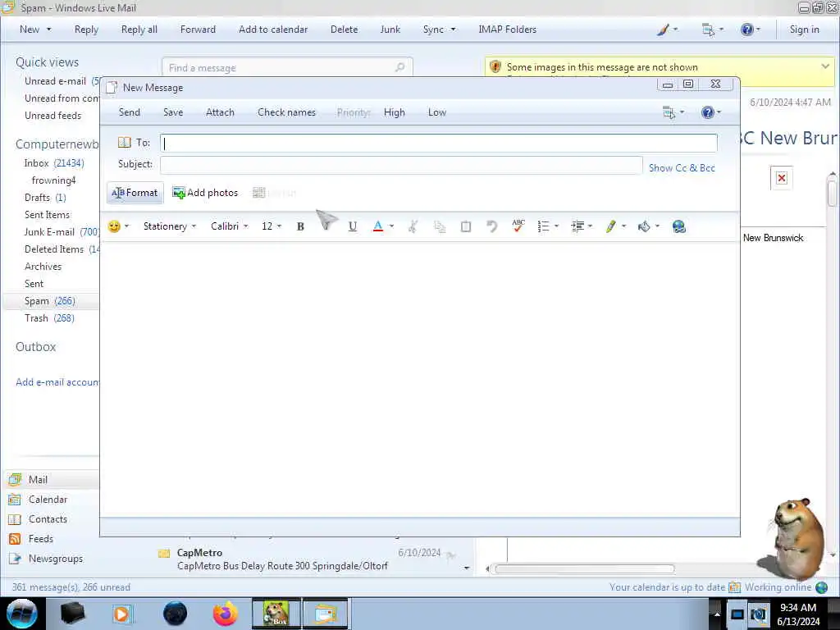Image resolution: width=840 pixels, height=630 pixels.
Task: Click Junk in the main toolbar
Action: click(x=390, y=30)
